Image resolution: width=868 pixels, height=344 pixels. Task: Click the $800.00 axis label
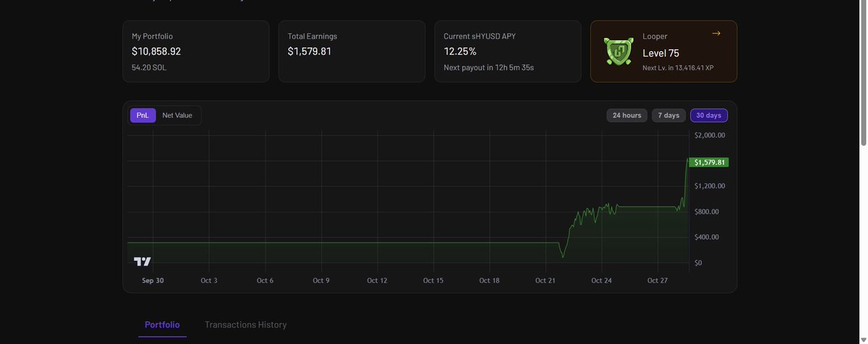(x=707, y=211)
